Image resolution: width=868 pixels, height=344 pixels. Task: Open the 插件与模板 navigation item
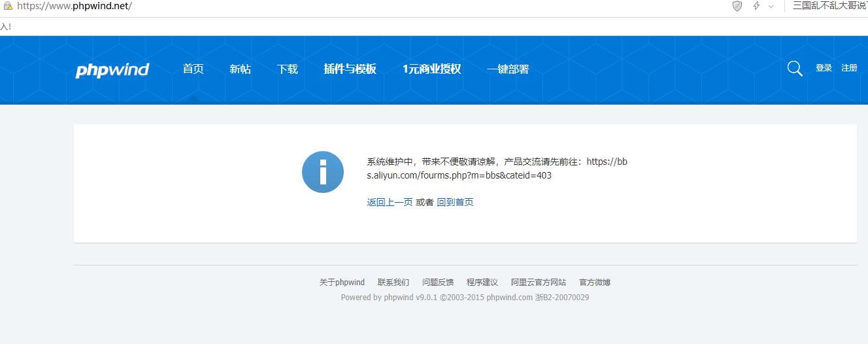pos(350,69)
